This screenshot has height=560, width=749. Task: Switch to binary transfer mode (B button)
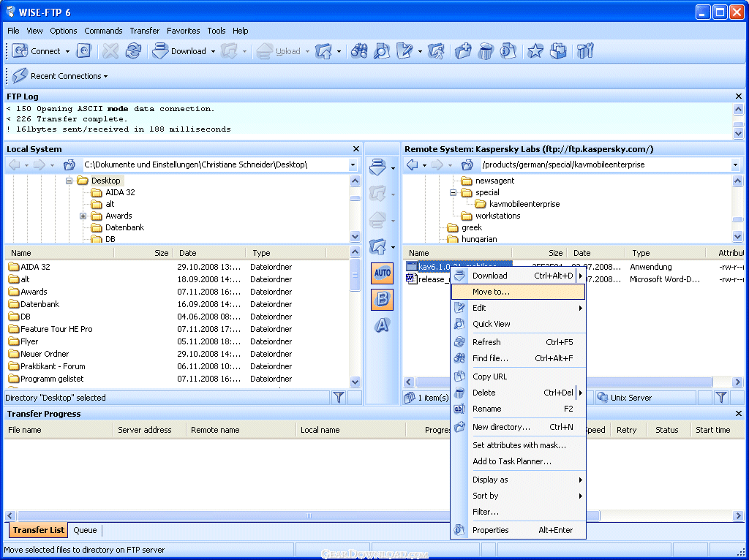pos(382,300)
